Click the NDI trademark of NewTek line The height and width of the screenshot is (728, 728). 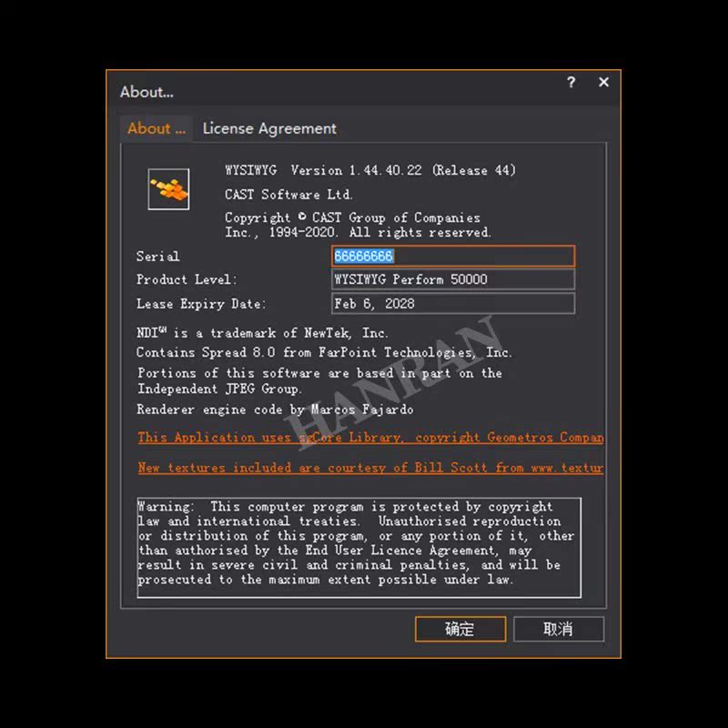click(x=262, y=332)
